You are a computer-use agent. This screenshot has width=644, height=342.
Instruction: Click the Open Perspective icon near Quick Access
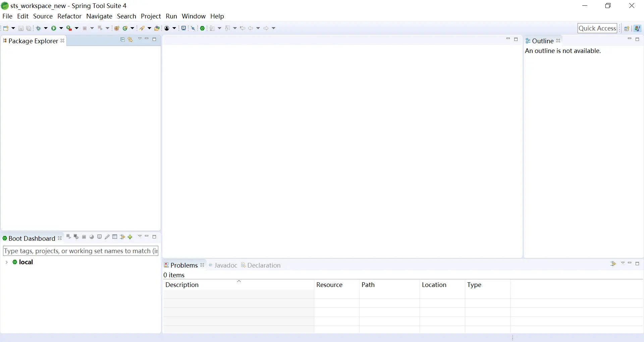click(627, 28)
